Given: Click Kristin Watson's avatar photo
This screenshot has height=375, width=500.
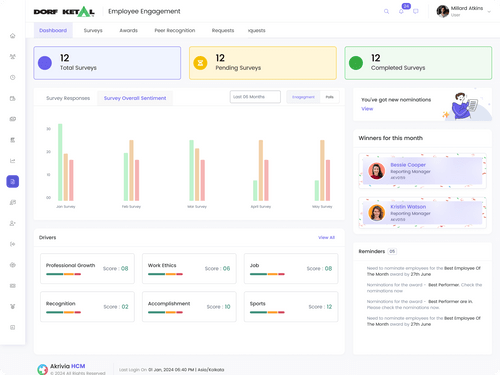Looking at the screenshot, I should [x=377, y=213].
